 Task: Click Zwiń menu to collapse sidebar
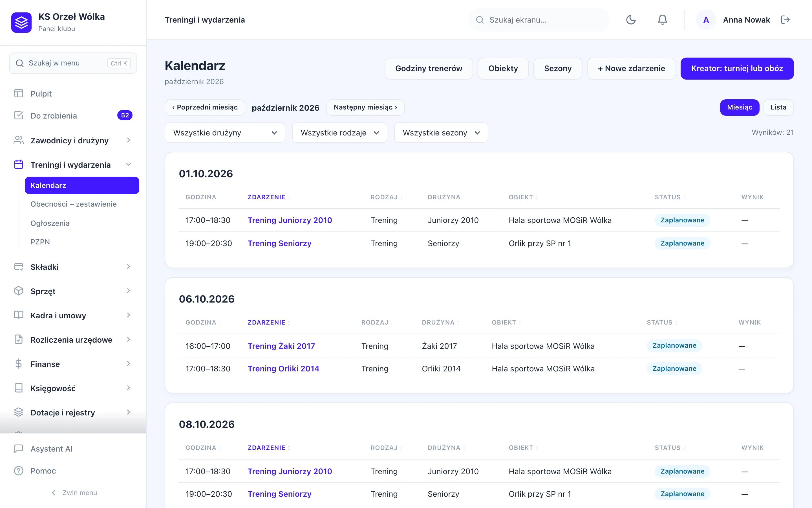(x=74, y=492)
